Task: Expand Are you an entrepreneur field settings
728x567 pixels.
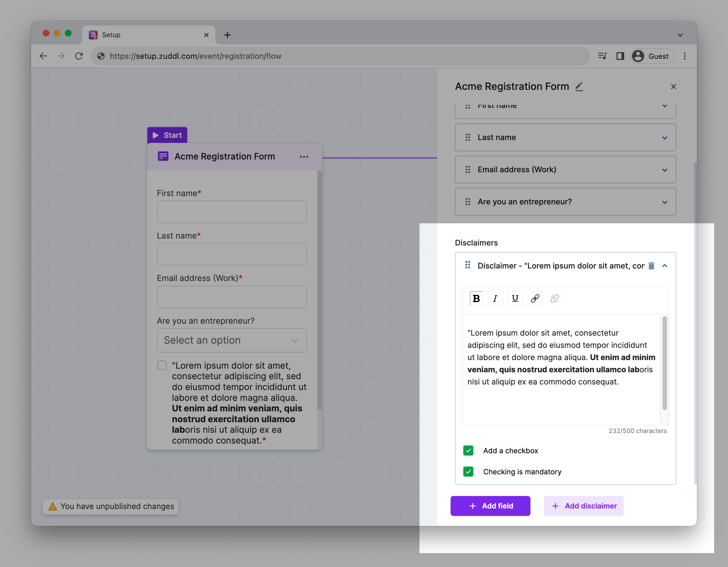Action: (x=665, y=202)
